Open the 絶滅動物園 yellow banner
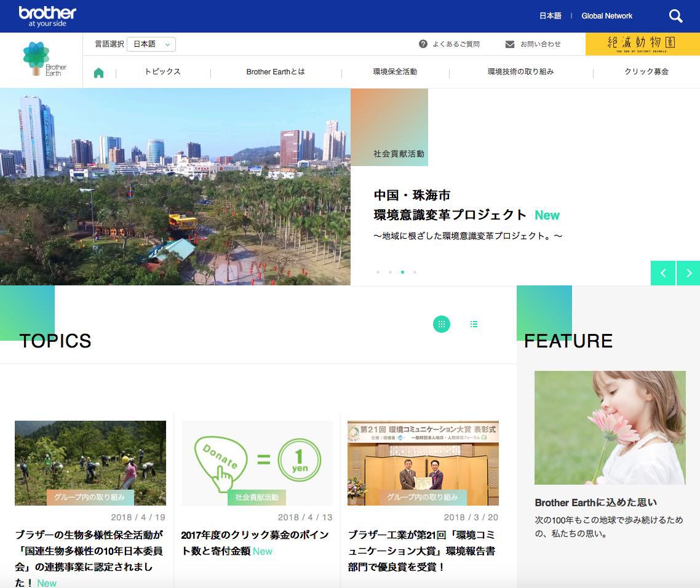 tap(642, 44)
